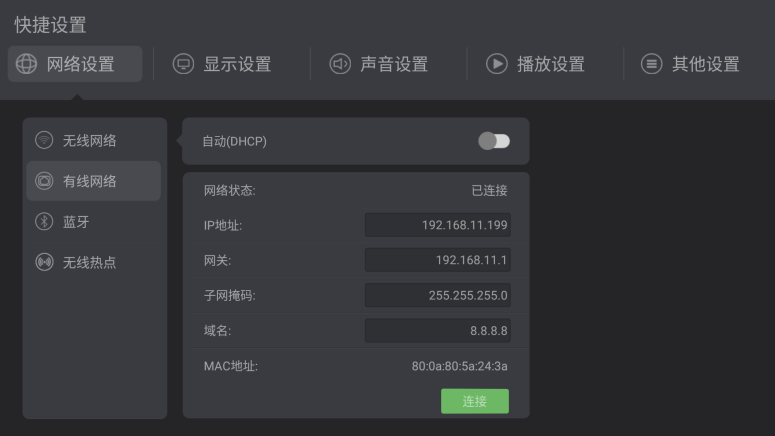Open the 显示设置 tab
This screenshot has width=775, height=436.
click(237, 64)
